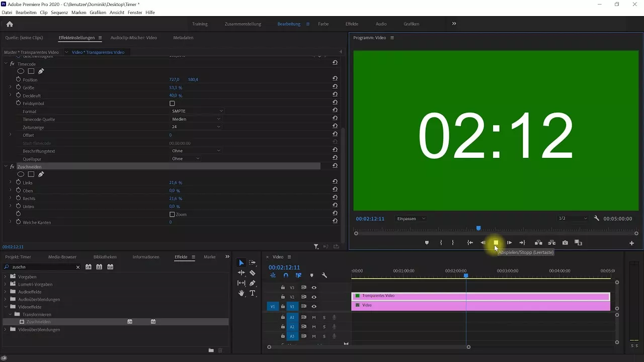Export a frame with the camera icon

565,243
